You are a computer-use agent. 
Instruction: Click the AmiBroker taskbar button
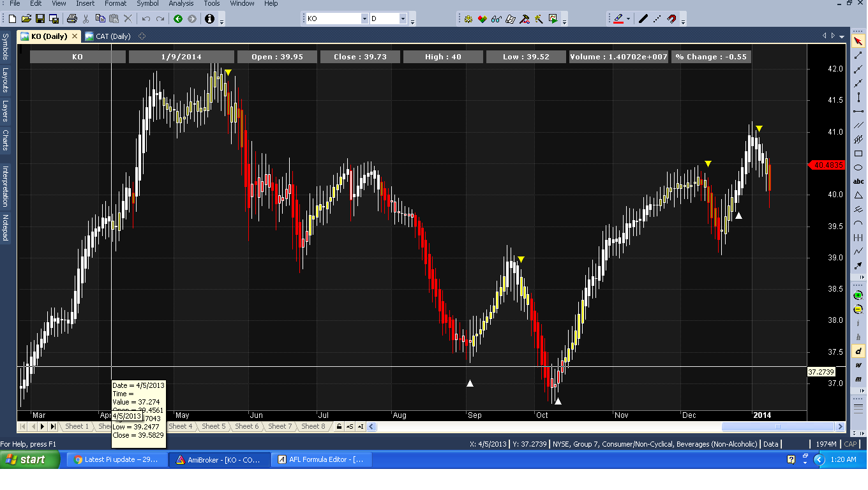pos(219,459)
